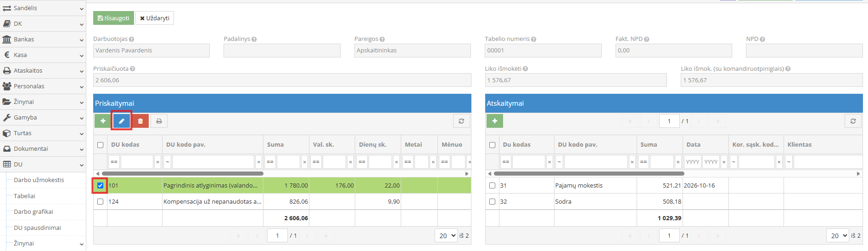Edit selected Priskaitymai row with pencil icon

[122, 121]
